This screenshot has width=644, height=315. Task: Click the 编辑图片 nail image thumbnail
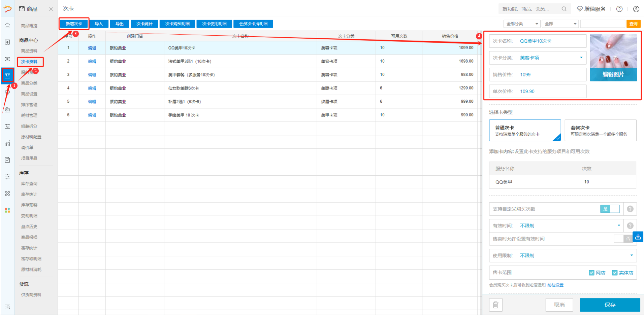pos(613,58)
